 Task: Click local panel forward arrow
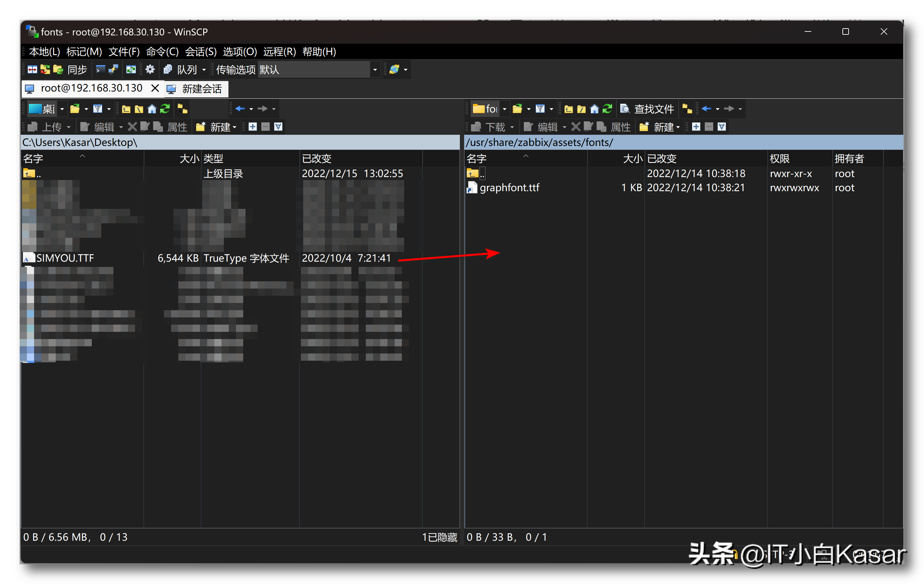tap(263, 109)
